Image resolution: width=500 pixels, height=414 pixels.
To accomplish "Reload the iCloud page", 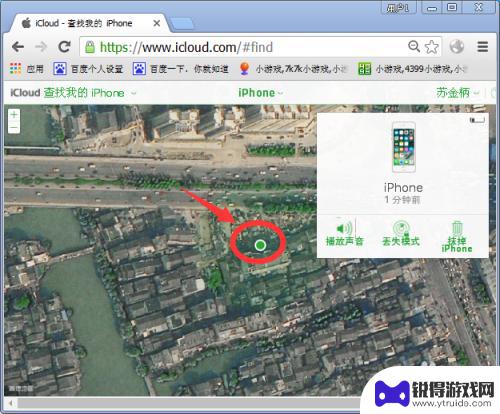I will [x=64, y=47].
